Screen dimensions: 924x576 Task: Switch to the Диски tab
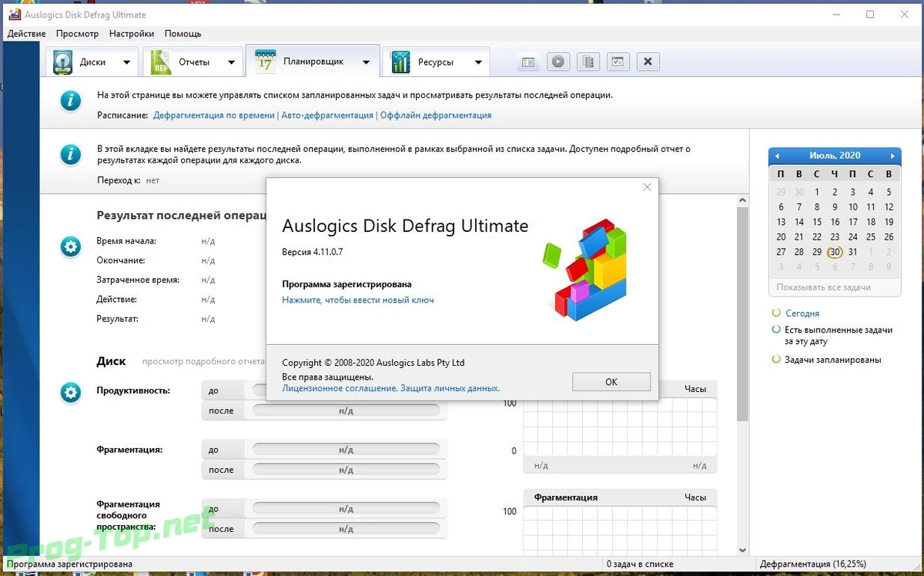coord(92,62)
